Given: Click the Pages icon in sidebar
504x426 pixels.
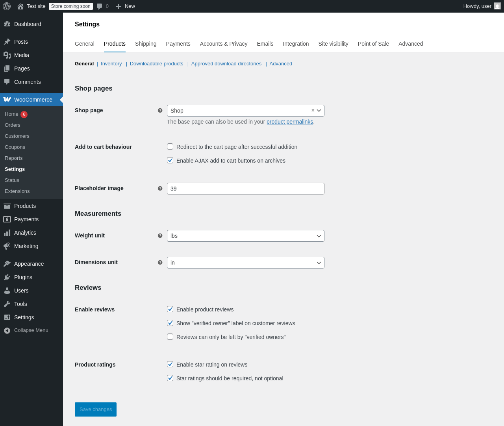Looking at the screenshot, I should point(7,69).
